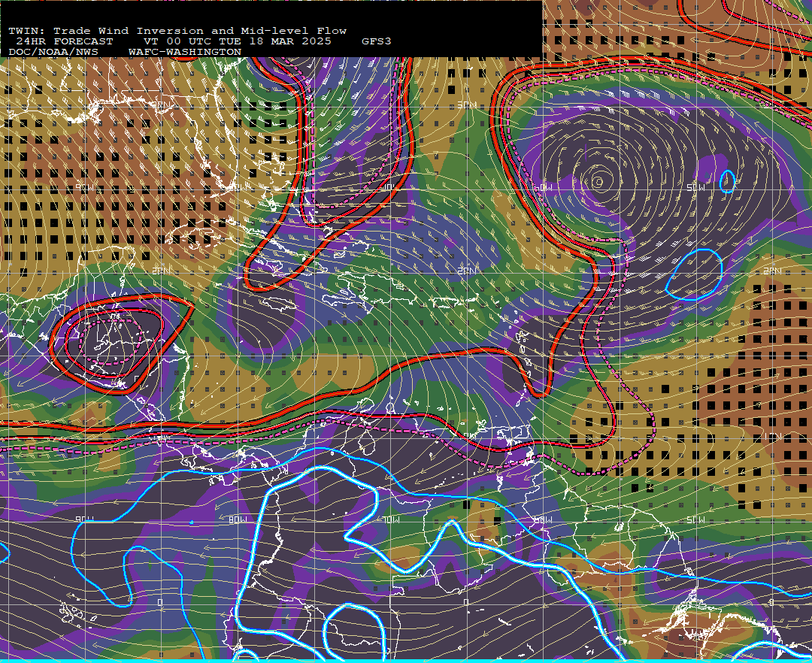This screenshot has width=812, height=663.
Task: Click the "30N" label on the 65W meridian
Action: point(467,105)
